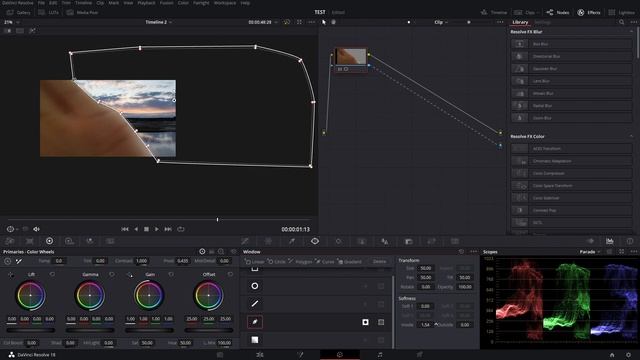Viewport: 640px width, 360px height.
Task: Toggle the Effects panel button
Action: (x=589, y=13)
